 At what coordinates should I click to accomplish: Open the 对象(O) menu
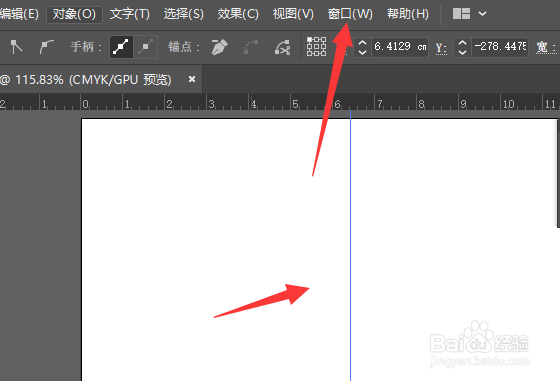pyautogui.click(x=74, y=14)
